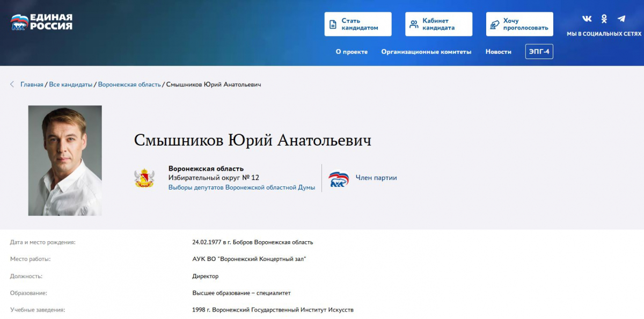Click the Директор position value

(x=206, y=277)
